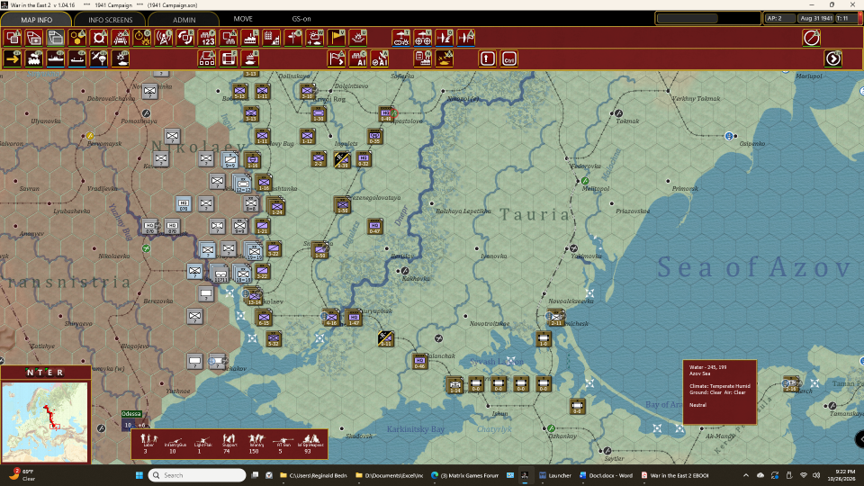Viewport: 864px width, 486px height.
Task: Toggle the highlighted gray stacked-pages icon
Action: 56,38
